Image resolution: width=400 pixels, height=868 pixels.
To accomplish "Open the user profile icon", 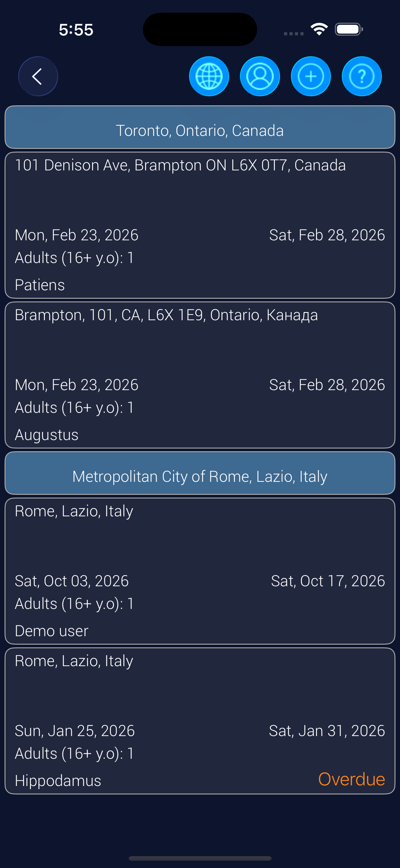I will [260, 77].
